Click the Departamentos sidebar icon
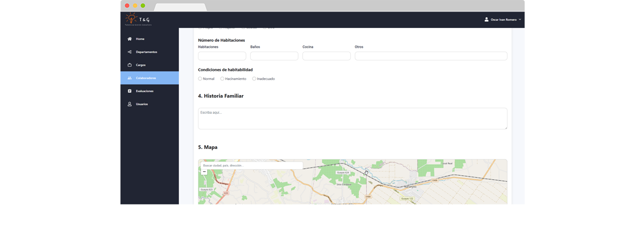 130,52
